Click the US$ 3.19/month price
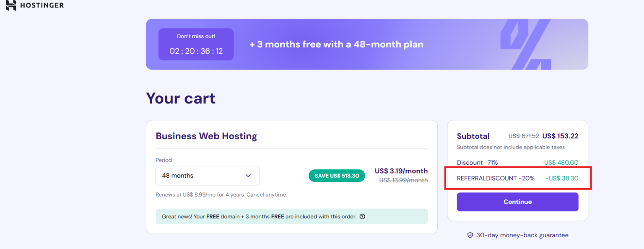The width and height of the screenshot is (644, 249). pyautogui.click(x=401, y=171)
